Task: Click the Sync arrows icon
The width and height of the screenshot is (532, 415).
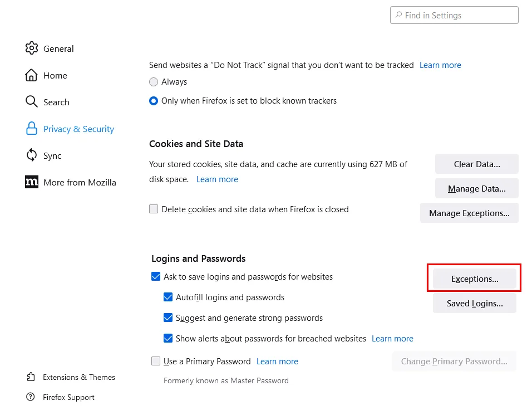Action: (32, 155)
